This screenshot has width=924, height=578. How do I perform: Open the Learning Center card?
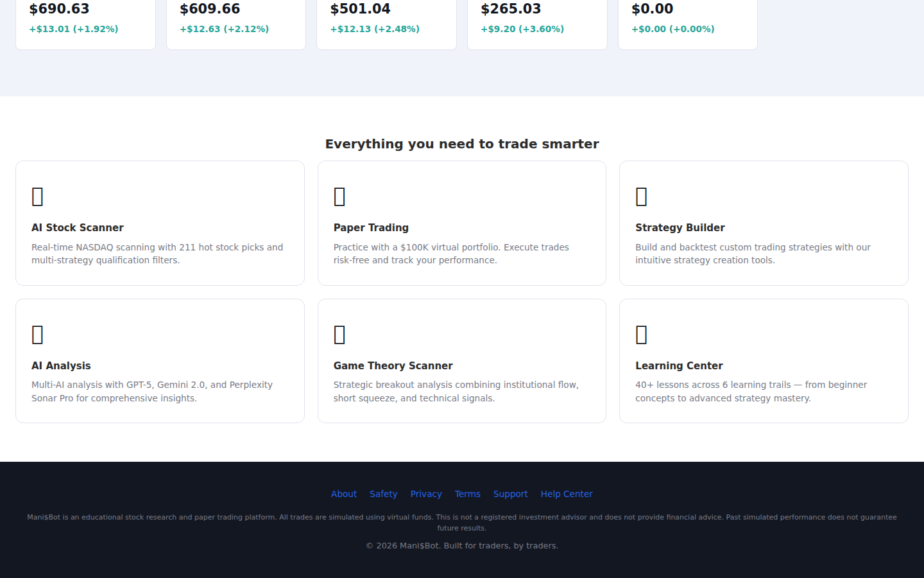[x=764, y=361]
